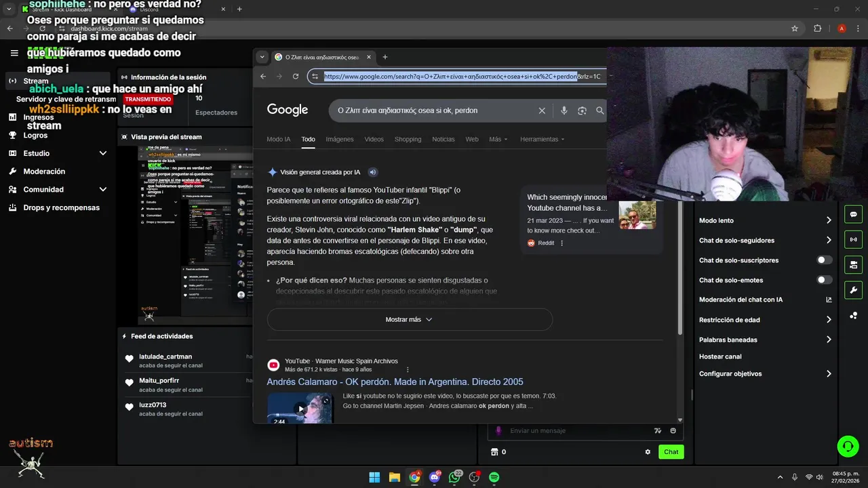
Task: Open the Herramientas dropdown on Google
Action: click(542, 139)
